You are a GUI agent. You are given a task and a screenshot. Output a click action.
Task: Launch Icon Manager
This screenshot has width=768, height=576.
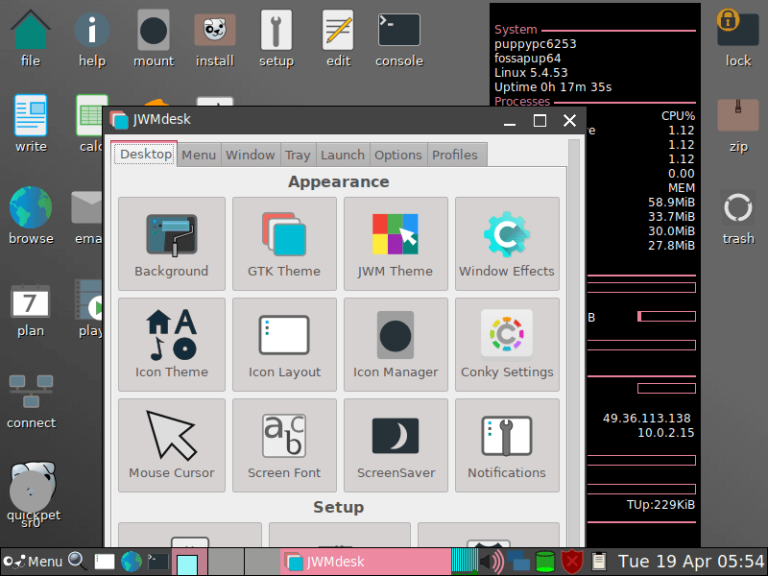pos(394,345)
